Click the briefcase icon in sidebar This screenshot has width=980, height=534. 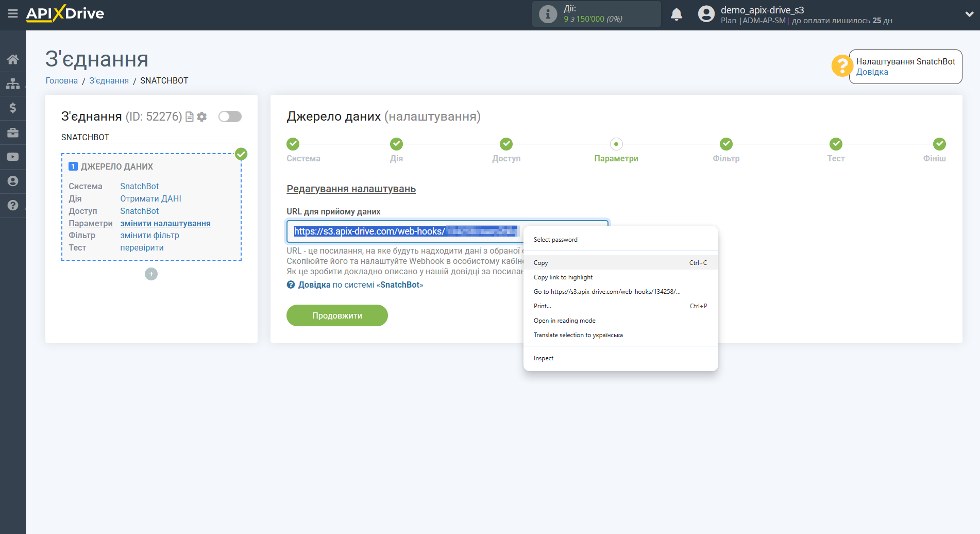coord(13,132)
